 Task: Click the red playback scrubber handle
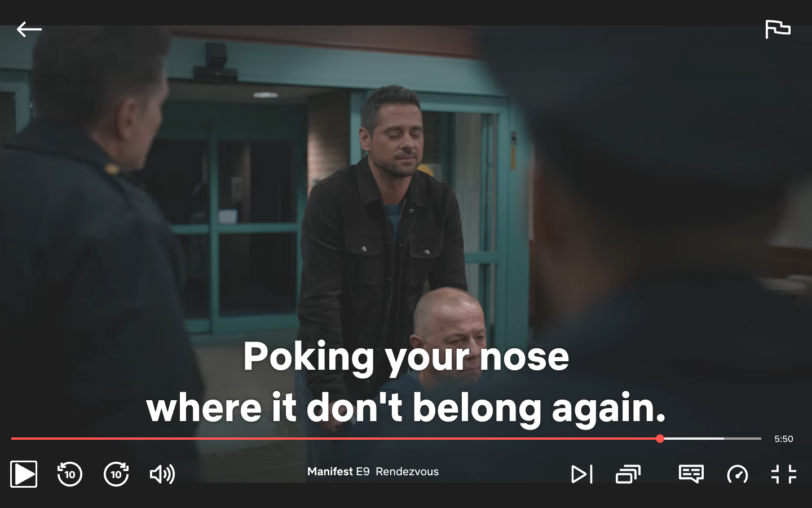pyautogui.click(x=660, y=439)
